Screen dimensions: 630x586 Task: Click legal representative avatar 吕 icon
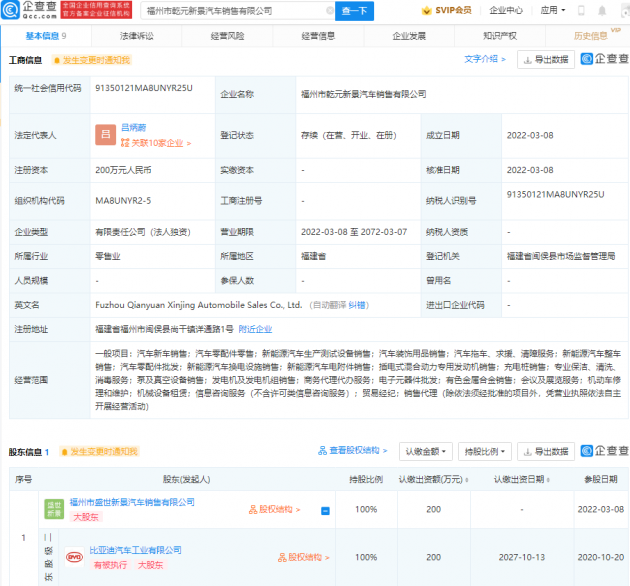105,135
